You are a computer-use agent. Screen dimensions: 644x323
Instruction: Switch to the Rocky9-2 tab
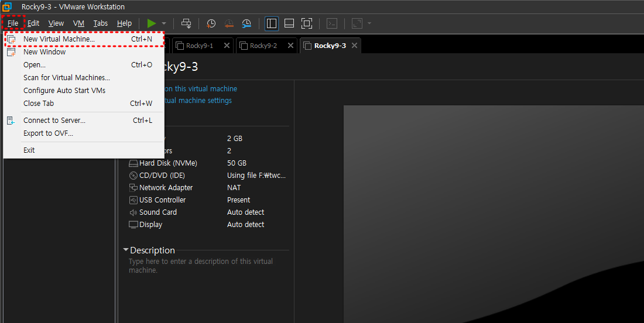(x=263, y=46)
